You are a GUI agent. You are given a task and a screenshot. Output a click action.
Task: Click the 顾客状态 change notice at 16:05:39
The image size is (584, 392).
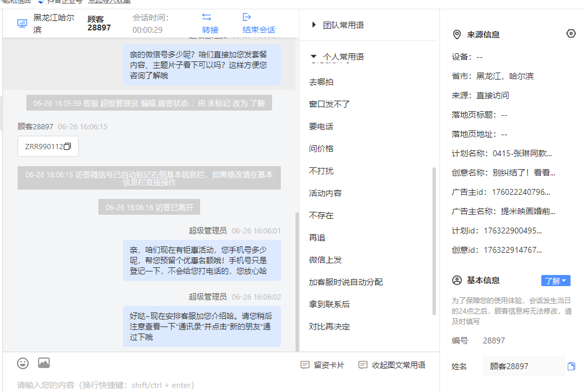(x=149, y=103)
